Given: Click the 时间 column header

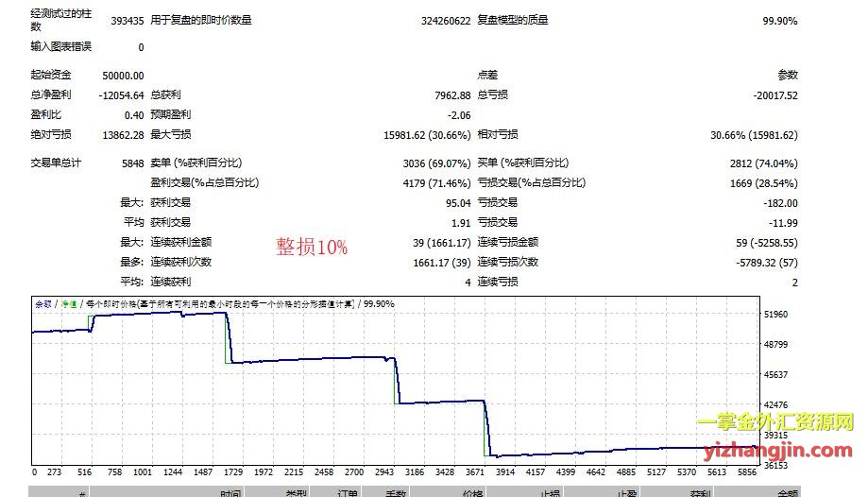Looking at the screenshot, I should [x=230, y=492].
